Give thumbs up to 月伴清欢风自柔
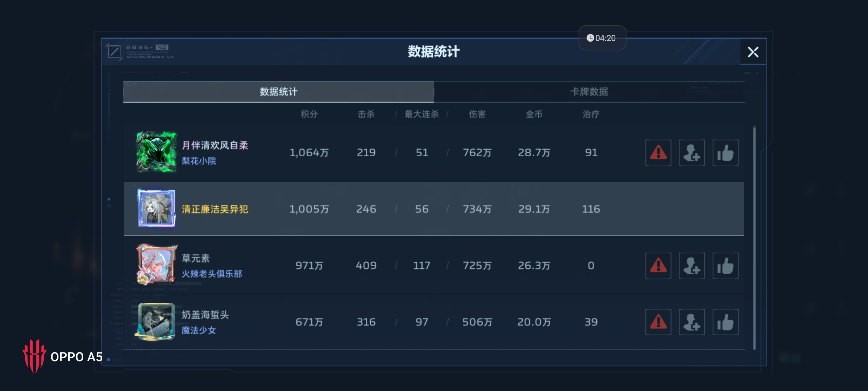Image resolution: width=868 pixels, height=391 pixels. click(726, 153)
